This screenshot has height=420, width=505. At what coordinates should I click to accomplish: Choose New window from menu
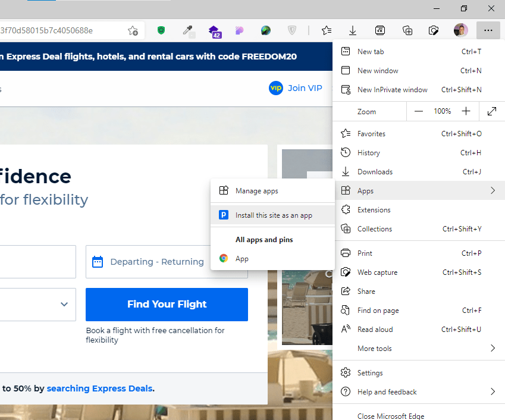click(x=419, y=71)
